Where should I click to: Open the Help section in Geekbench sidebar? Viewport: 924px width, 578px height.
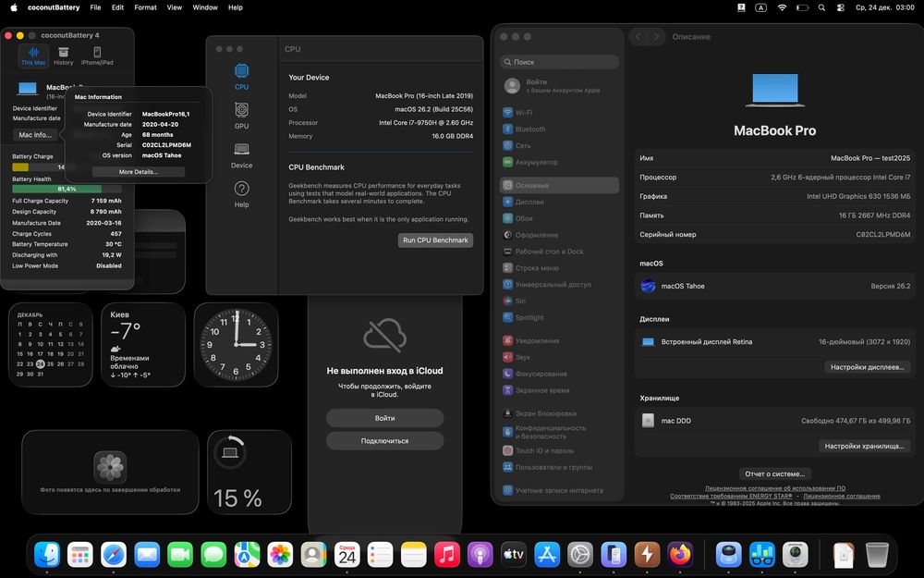241,194
